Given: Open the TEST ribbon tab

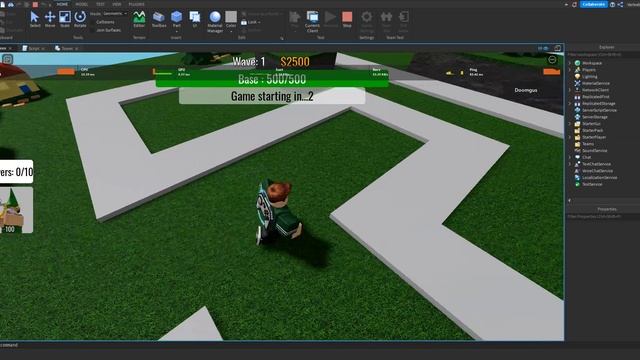Looking at the screenshot, I should (100, 4).
